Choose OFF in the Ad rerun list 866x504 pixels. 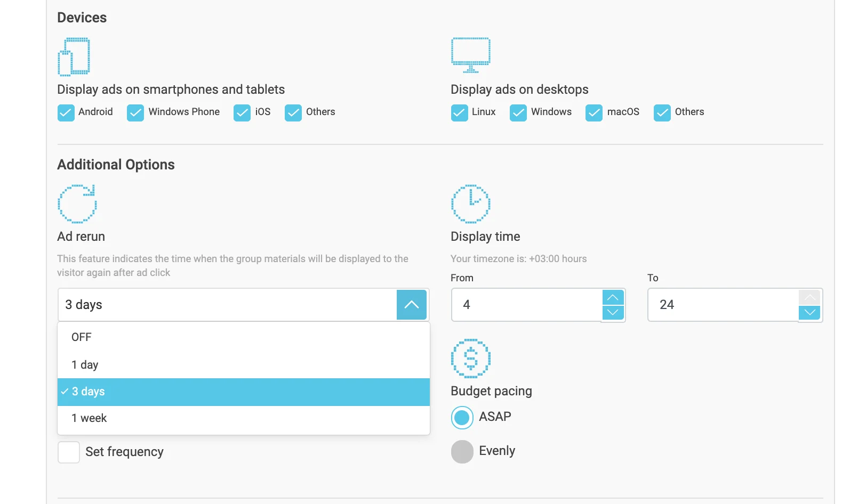(82, 337)
